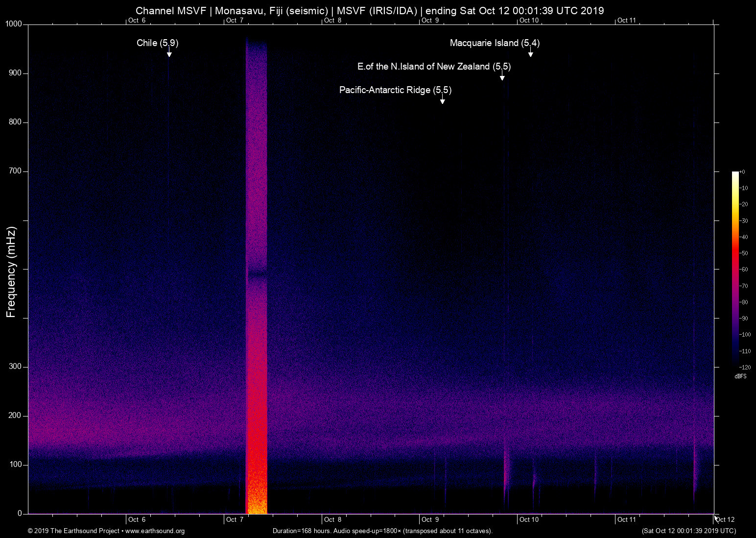This screenshot has height=538, width=756.
Task: Click the Pacific-Antarctic Ridge (5.5) label
Action: [396, 90]
